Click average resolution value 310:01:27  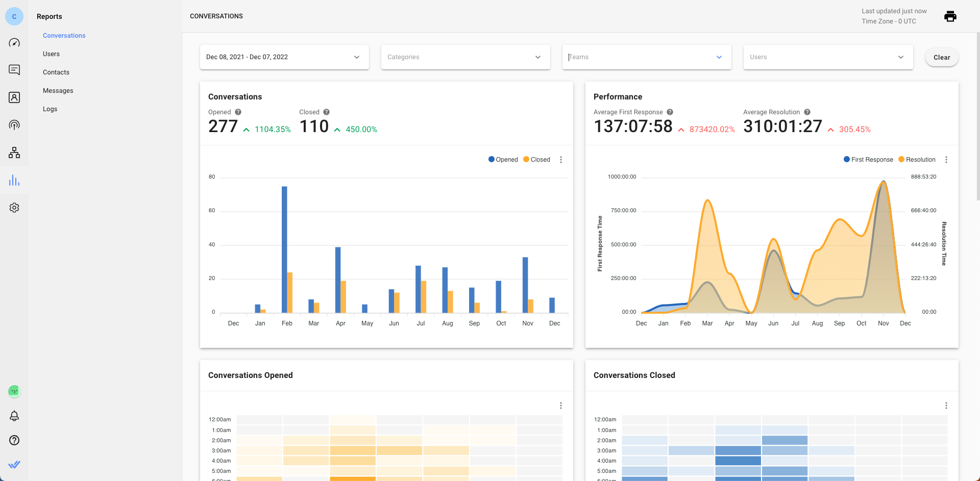click(782, 126)
